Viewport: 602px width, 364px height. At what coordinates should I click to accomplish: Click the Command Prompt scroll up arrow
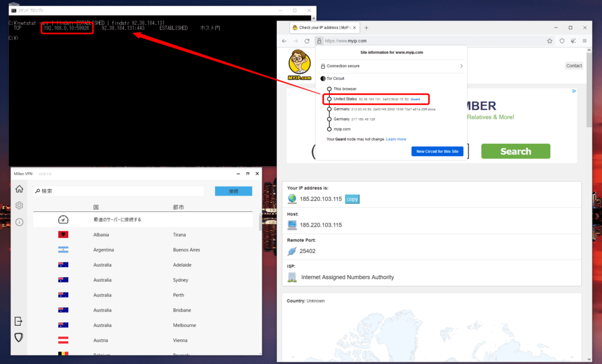point(314,18)
